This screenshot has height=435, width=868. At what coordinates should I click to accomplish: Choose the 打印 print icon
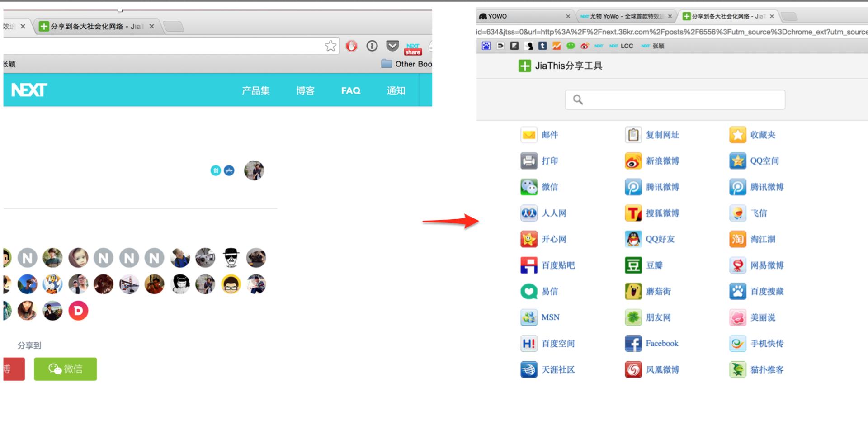[x=528, y=161]
